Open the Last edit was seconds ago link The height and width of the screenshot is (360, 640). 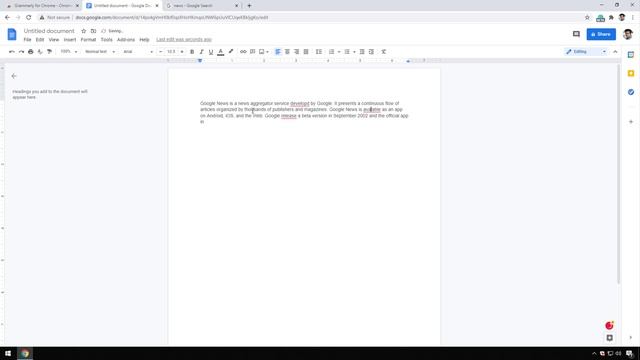(x=184, y=40)
